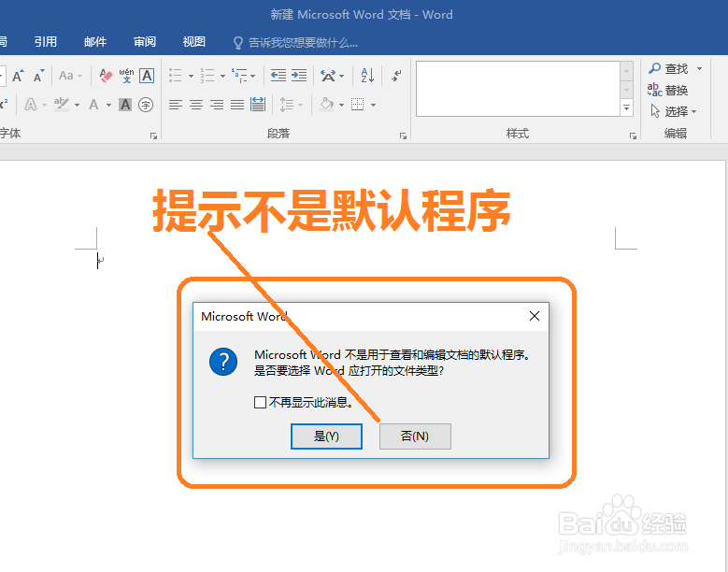Open paragraph (段落) dialog launcher
This screenshot has height=572, width=728.
[403, 136]
